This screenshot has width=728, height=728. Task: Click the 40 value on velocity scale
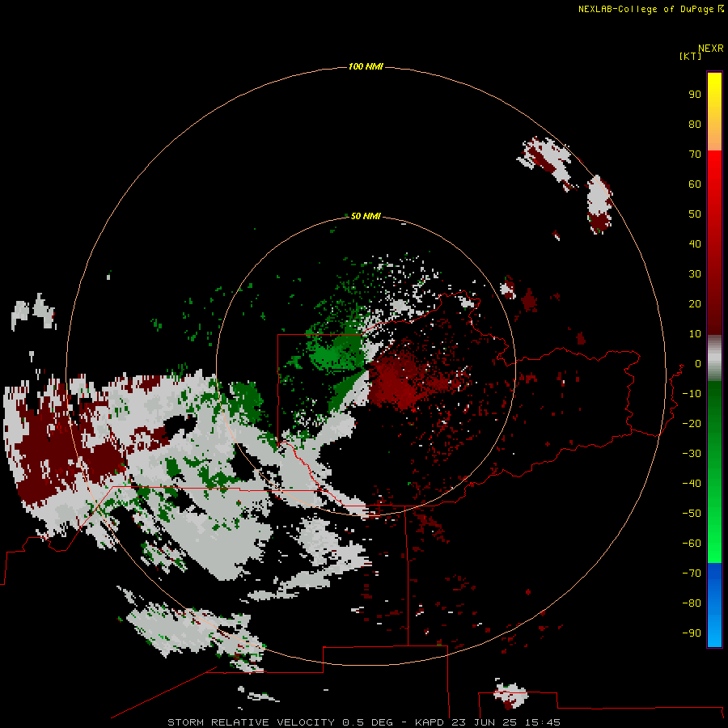coord(695,243)
